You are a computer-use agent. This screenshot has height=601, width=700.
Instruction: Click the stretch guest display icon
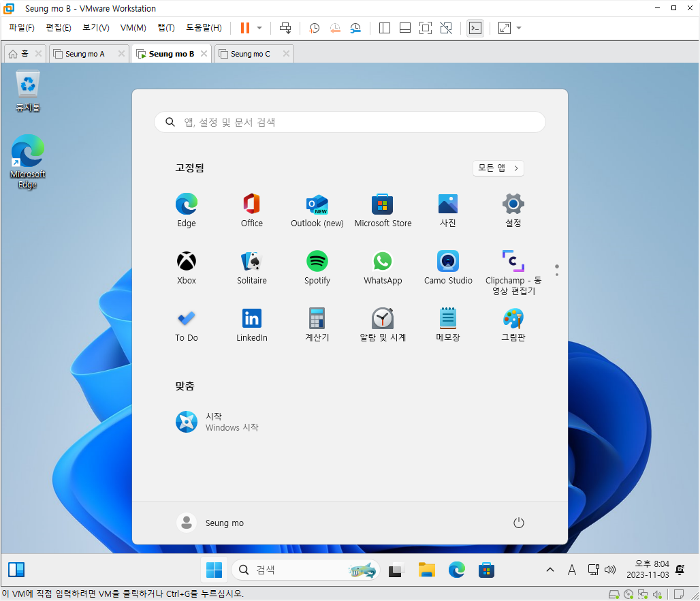(505, 28)
